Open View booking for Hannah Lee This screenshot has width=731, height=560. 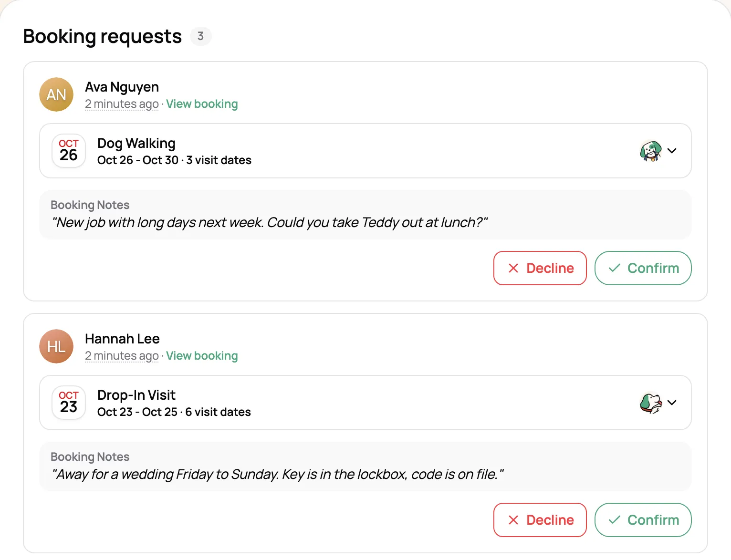(x=202, y=356)
